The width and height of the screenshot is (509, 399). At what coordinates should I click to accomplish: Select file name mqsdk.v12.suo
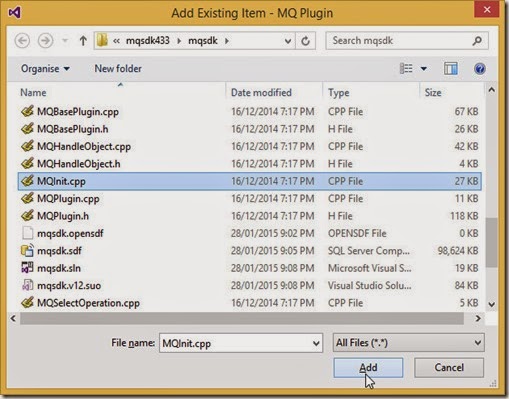69,286
